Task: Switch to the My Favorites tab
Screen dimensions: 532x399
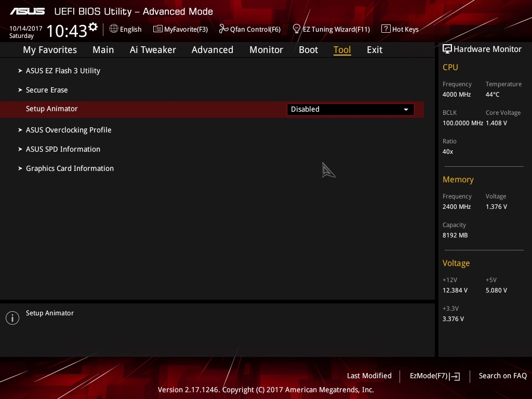Action: [50, 50]
